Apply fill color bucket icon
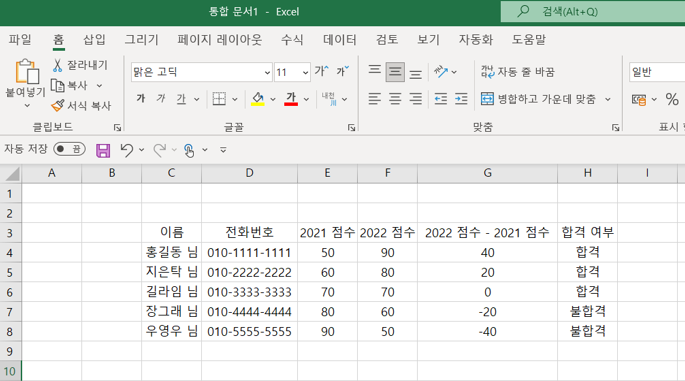The height and width of the screenshot is (381, 685). [258, 99]
